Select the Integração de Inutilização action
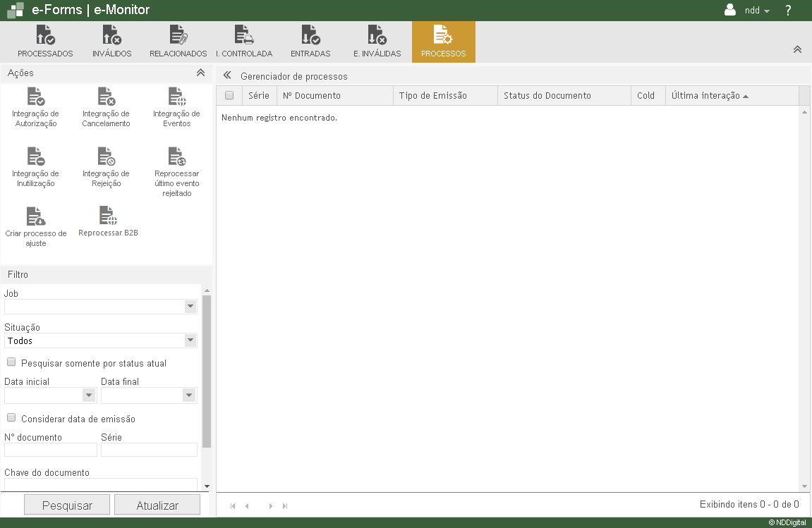Viewport: 812px width, 528px height. click(35, 157)
